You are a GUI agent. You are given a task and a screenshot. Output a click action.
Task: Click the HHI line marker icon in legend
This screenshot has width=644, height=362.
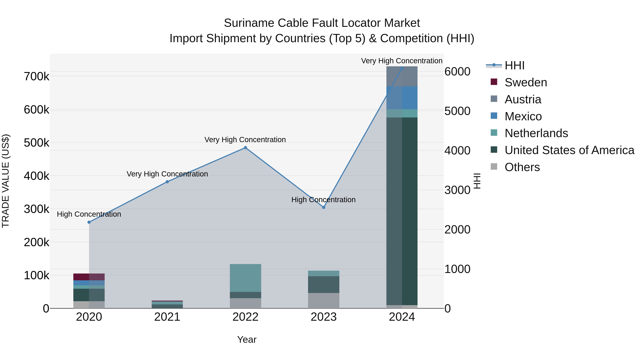point(494,65)
